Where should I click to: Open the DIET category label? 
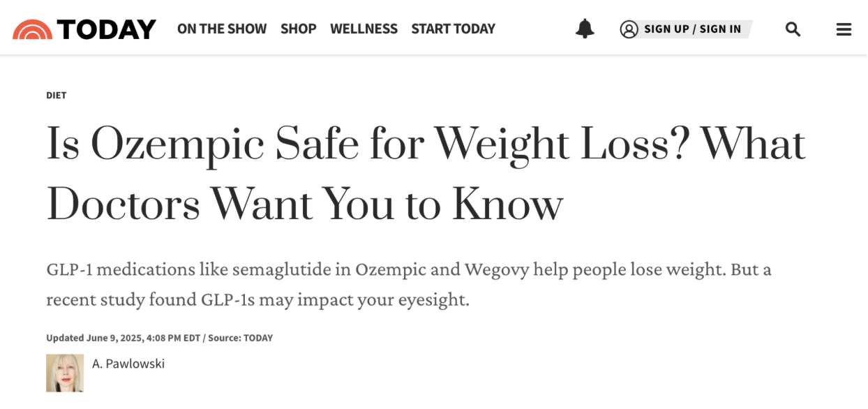(57, 96)
